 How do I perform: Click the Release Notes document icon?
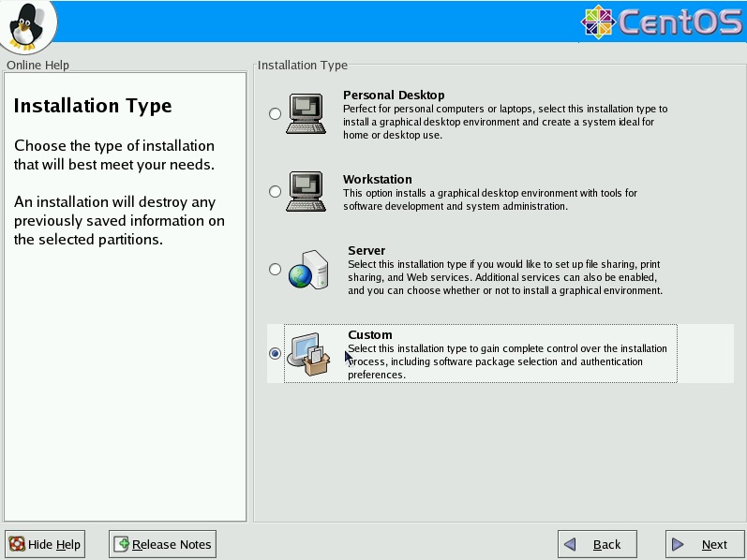[x=121, y=544]
